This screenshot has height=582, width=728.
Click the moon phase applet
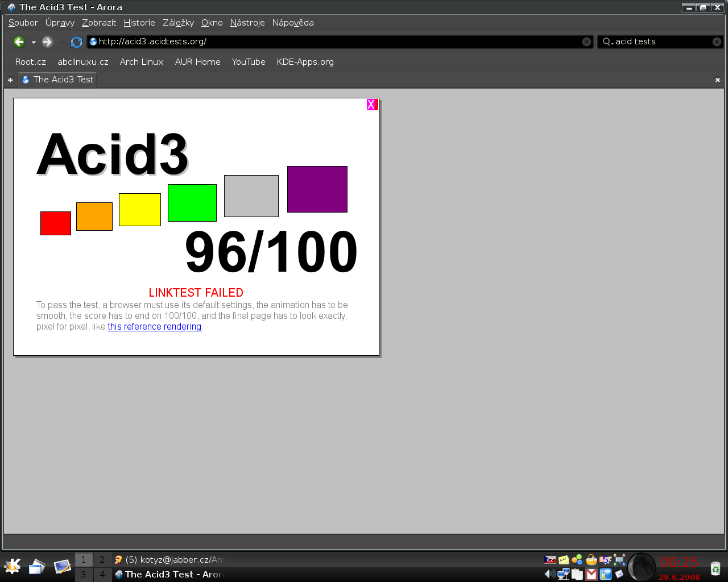[x=642, y=567]
